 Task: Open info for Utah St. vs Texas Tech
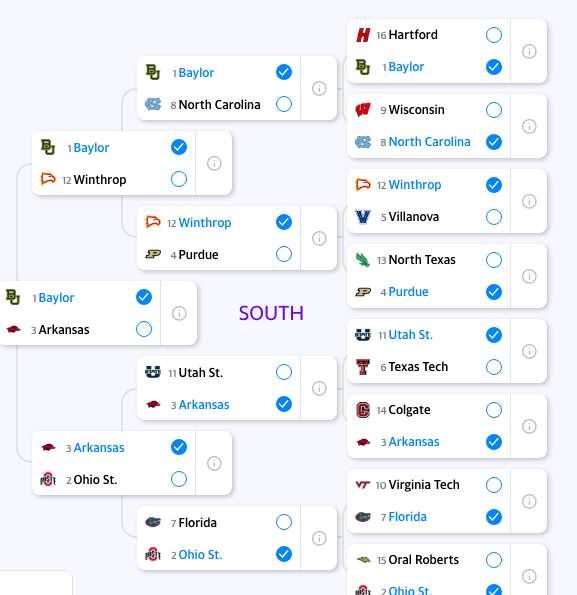point(529,351)
